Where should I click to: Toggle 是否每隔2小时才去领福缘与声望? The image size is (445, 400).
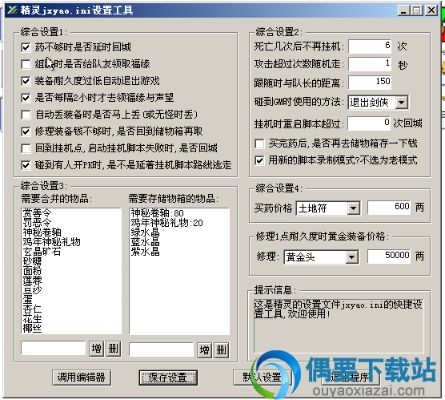click(x=26, y=98)
